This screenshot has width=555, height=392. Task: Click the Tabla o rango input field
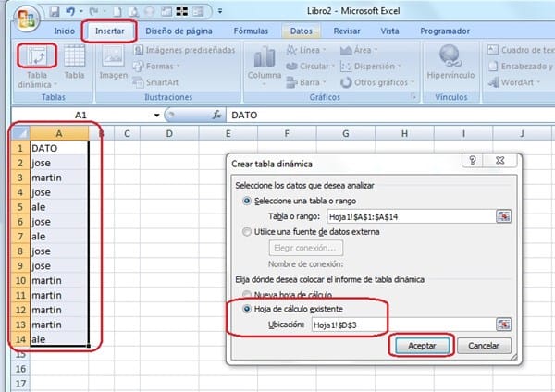click(411, 216)
